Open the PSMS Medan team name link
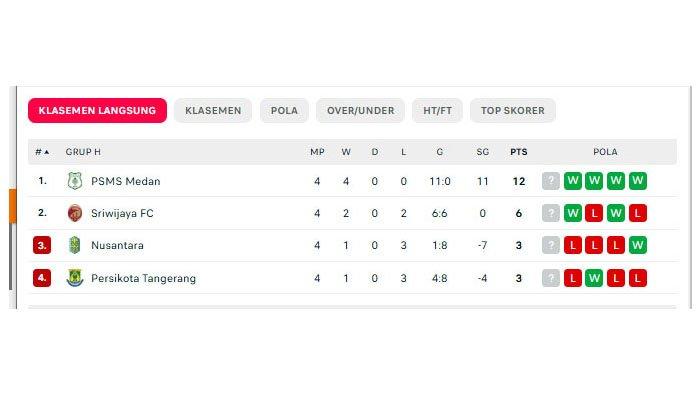 pos(125,181)
